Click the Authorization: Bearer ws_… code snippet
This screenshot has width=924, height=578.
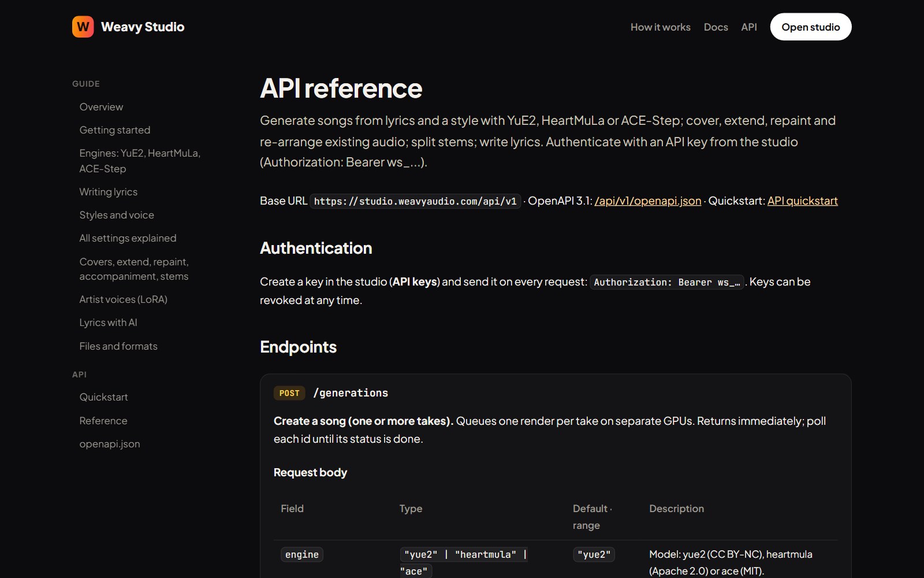(666, 282)
